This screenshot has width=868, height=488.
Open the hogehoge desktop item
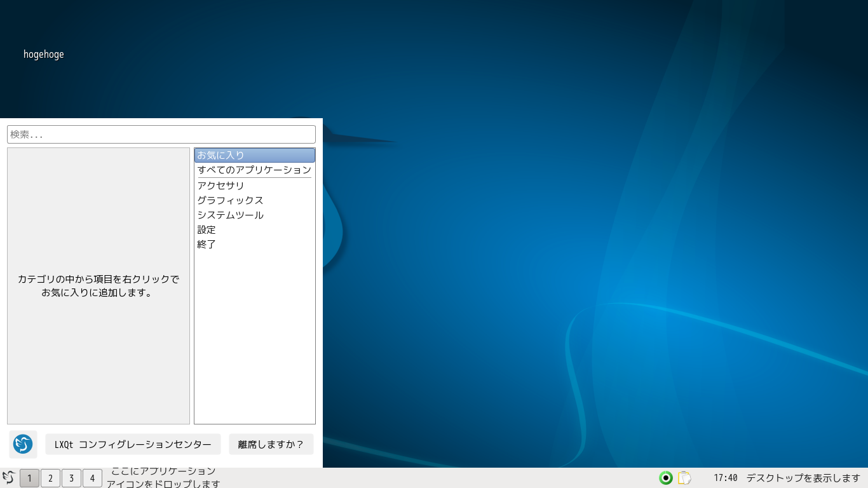click(43, 55)
